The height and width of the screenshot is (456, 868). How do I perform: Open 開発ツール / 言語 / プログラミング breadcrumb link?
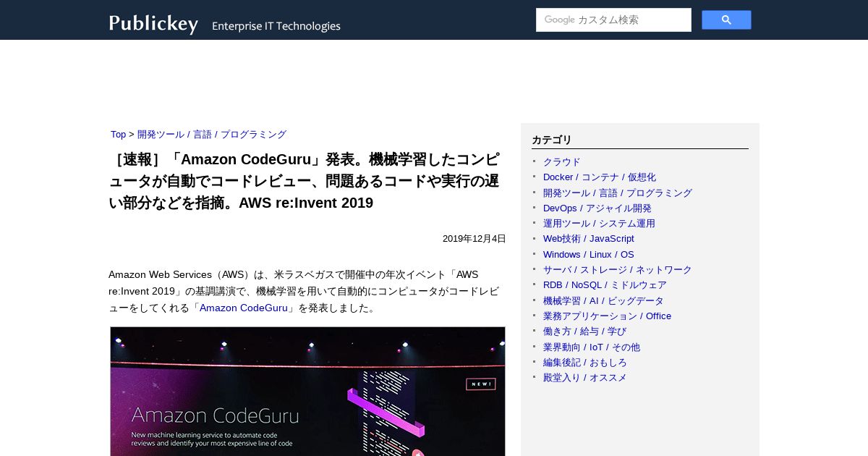[x=212, y=135]
